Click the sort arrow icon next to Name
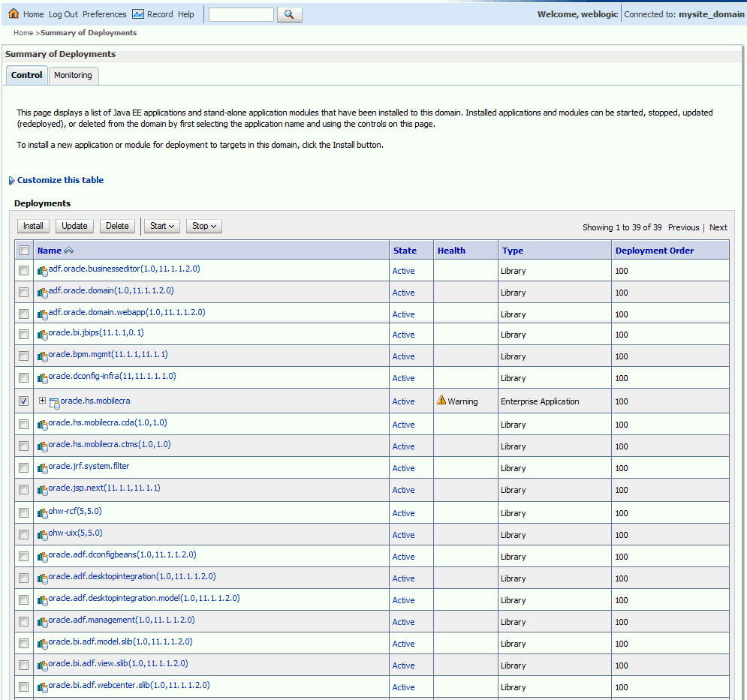The width and height of the screenshot is (747, 700). (x=68, y=251)
